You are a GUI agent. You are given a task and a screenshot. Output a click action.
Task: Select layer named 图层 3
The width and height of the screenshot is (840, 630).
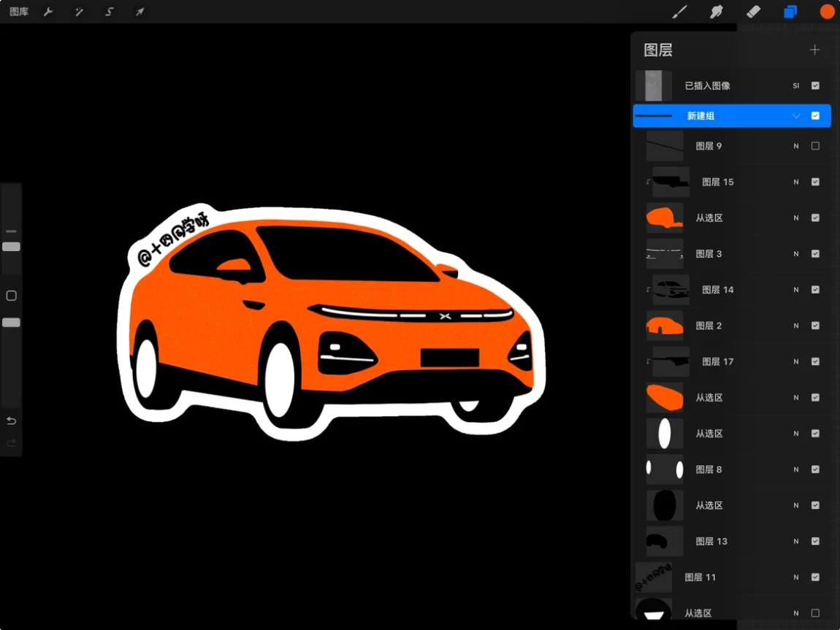pyautogui.click(x=709, y=254)
